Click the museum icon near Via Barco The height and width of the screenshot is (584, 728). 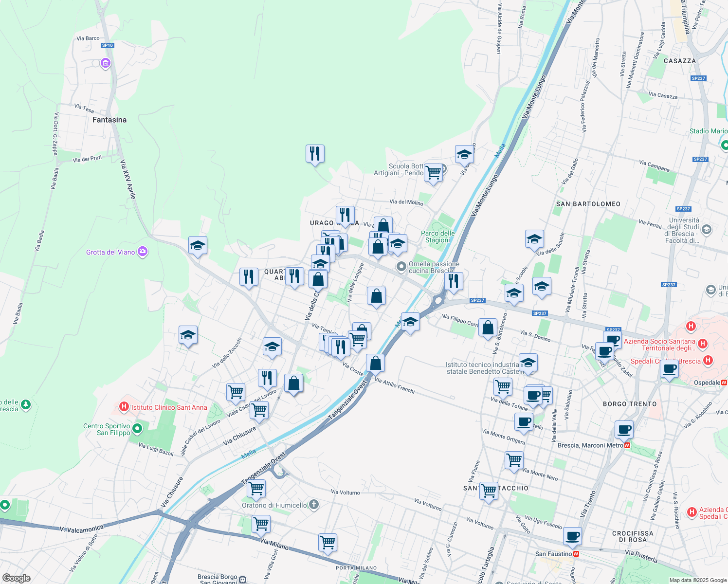coord(105,63)
